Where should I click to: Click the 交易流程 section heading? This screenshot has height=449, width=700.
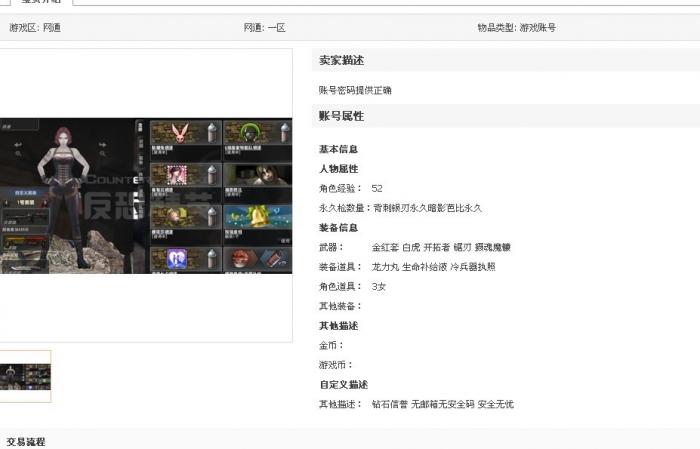click(26, 442)
